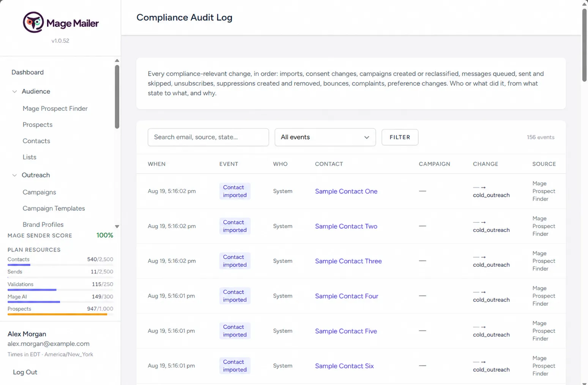The width and height of the screenshot is (588, 385).
Task: Click the v1.0.52 version label
Action: [60, 41]
